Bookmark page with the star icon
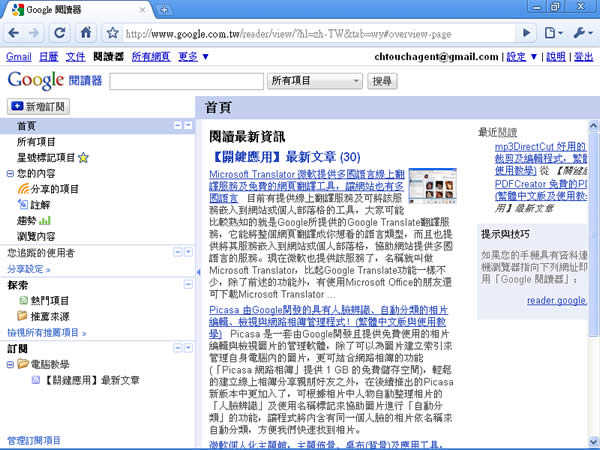This screenshot has height=450, width=600. tap(112, 33)
